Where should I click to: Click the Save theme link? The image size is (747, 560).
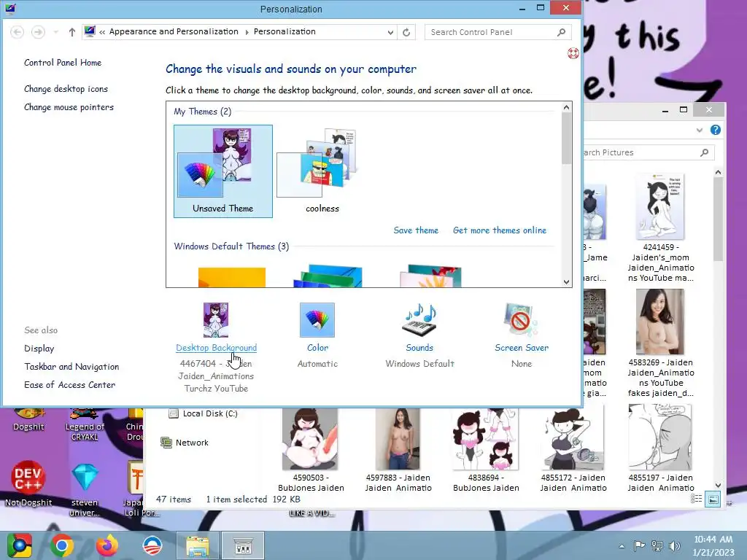click(x=415, y=230)
